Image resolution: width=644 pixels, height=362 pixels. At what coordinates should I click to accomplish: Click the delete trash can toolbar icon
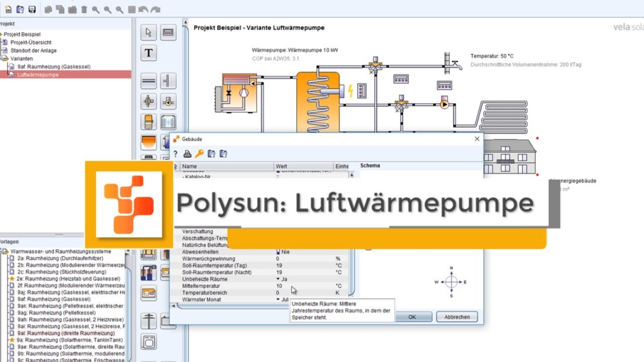[x=84, y=9]
